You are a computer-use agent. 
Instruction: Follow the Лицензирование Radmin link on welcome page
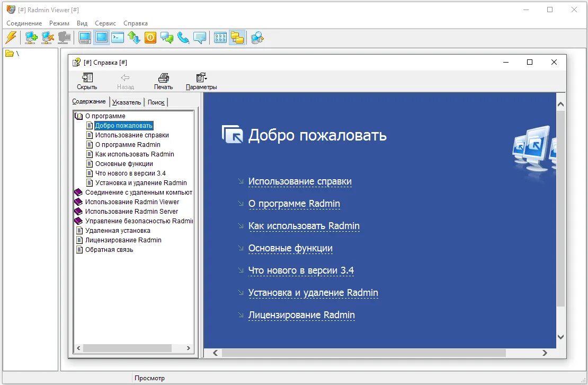pos(301,315)
